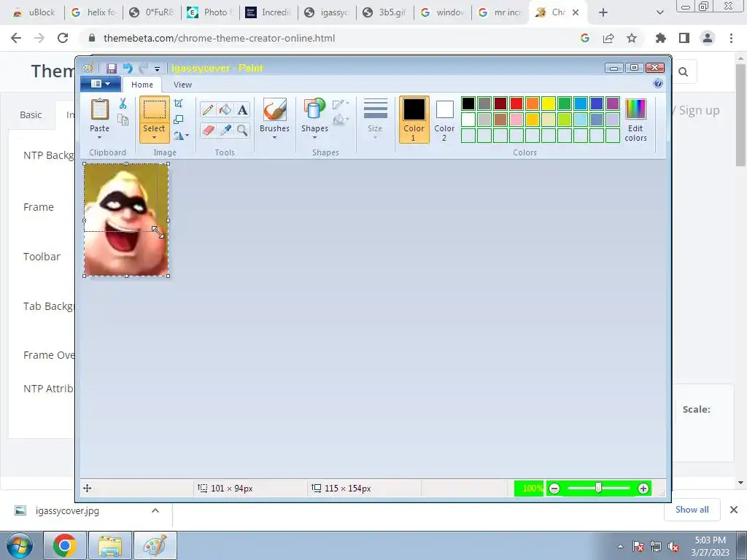Click the Redo arrow in Paint title bar
This screenshot has width=747, height=560.
pos(144,68)
